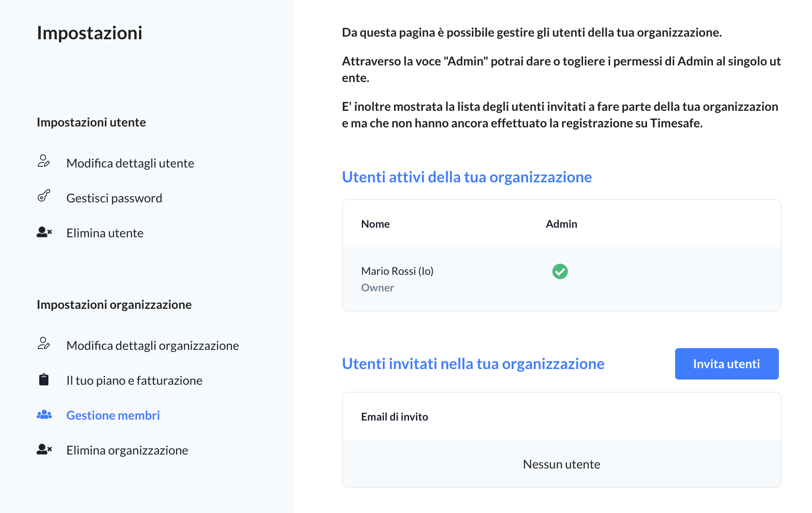Screen dimensions: 812x513
Task: Click the remove-user icon beside Elimina utente
Action: 44,232
